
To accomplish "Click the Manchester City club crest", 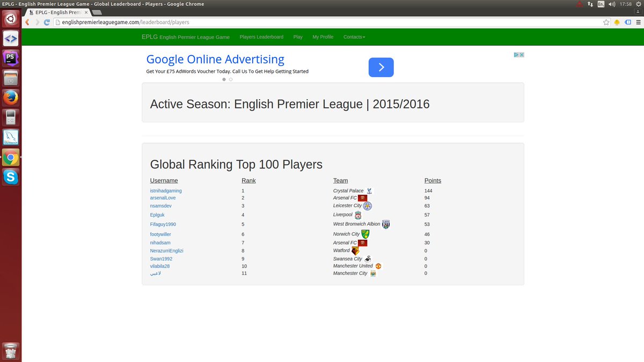I will point(373,274).
